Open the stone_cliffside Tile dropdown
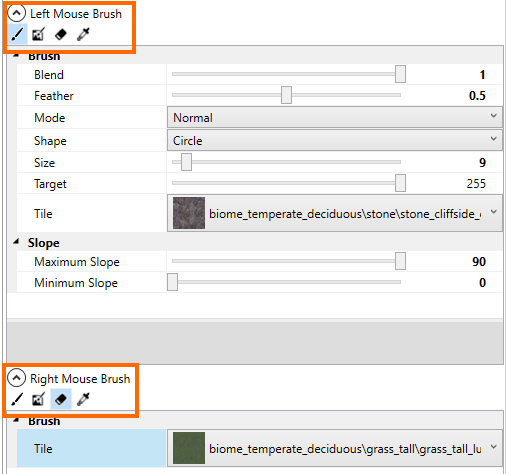 335,213
